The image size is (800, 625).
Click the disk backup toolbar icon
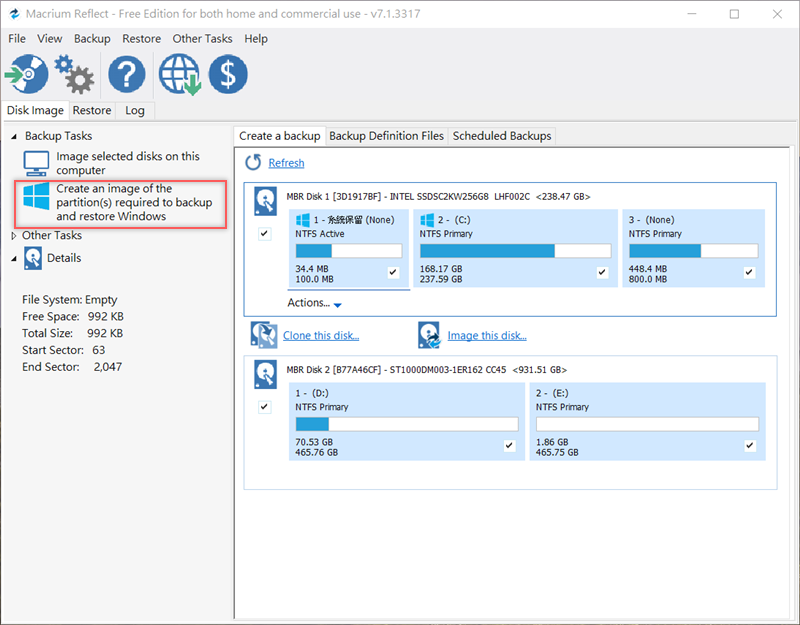tap(27, 75)
